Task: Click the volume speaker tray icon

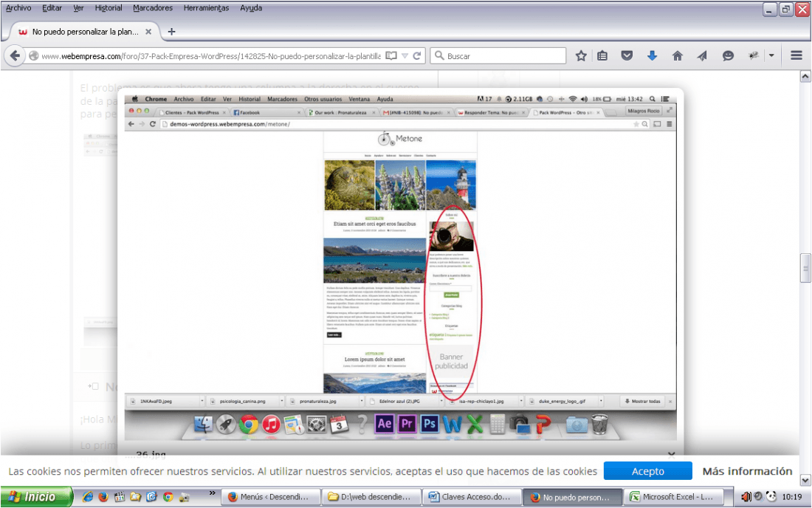Action: click(746, 497)
